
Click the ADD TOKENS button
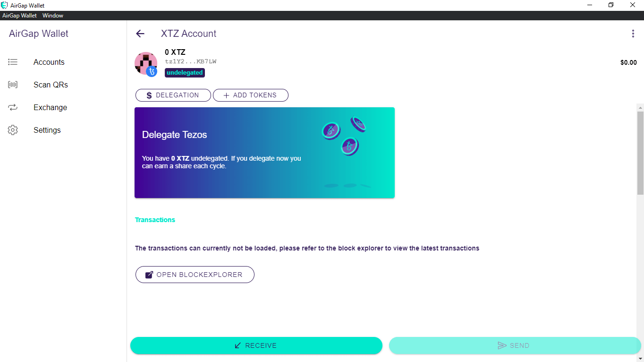click(251, 95)
